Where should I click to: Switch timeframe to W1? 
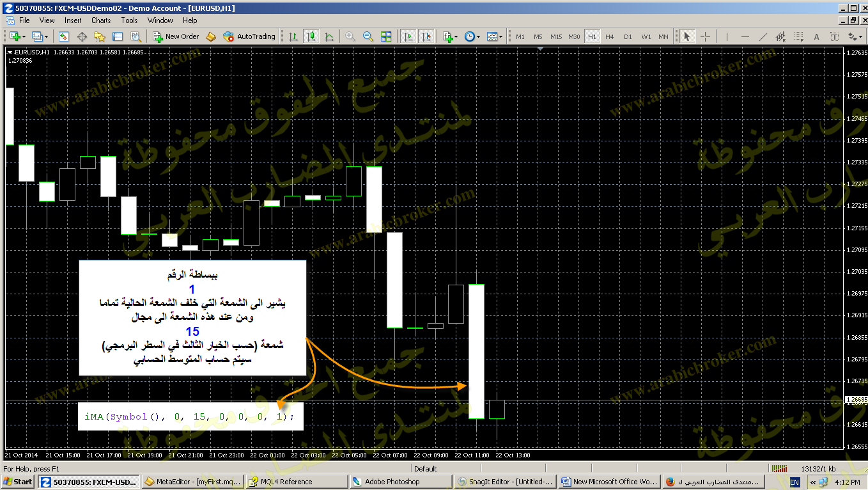646,36
